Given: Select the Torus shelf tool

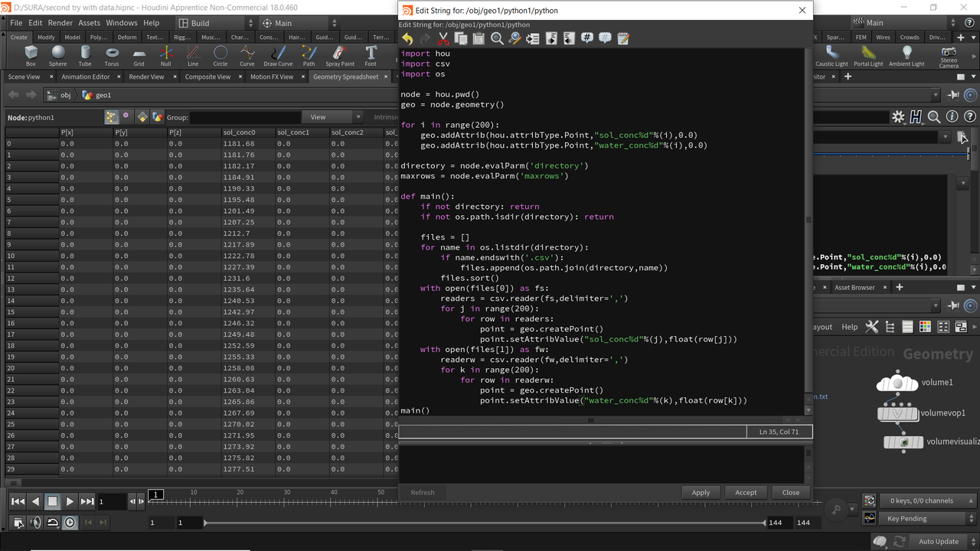Looking at the screenshot, I should (x=112, y=56).
